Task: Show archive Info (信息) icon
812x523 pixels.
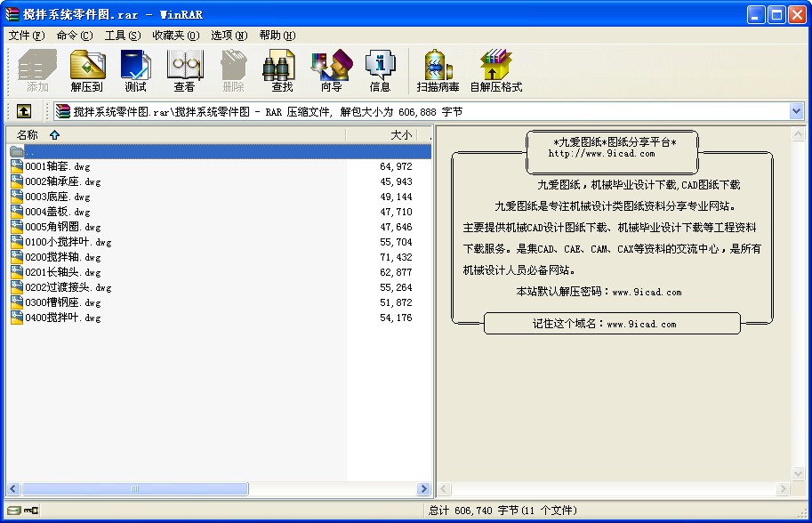Action: (380, 71)
